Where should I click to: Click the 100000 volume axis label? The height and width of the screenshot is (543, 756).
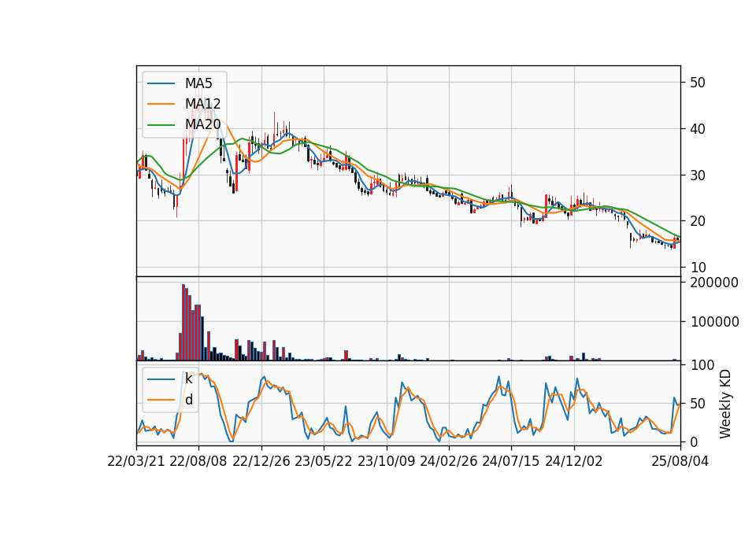(x=714, y=322)
